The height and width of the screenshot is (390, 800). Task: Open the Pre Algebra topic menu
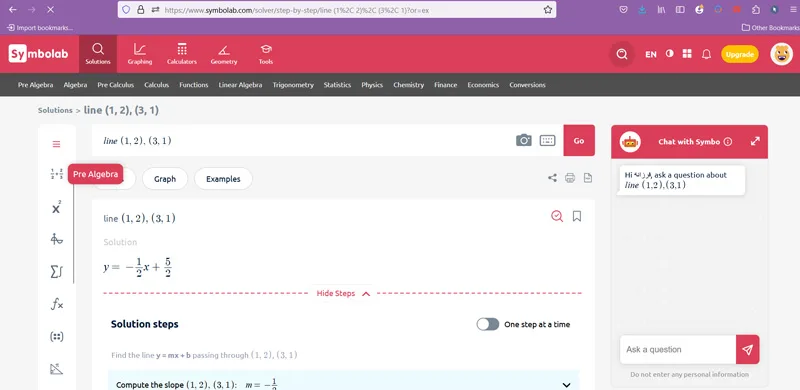[x=35, y=85]
